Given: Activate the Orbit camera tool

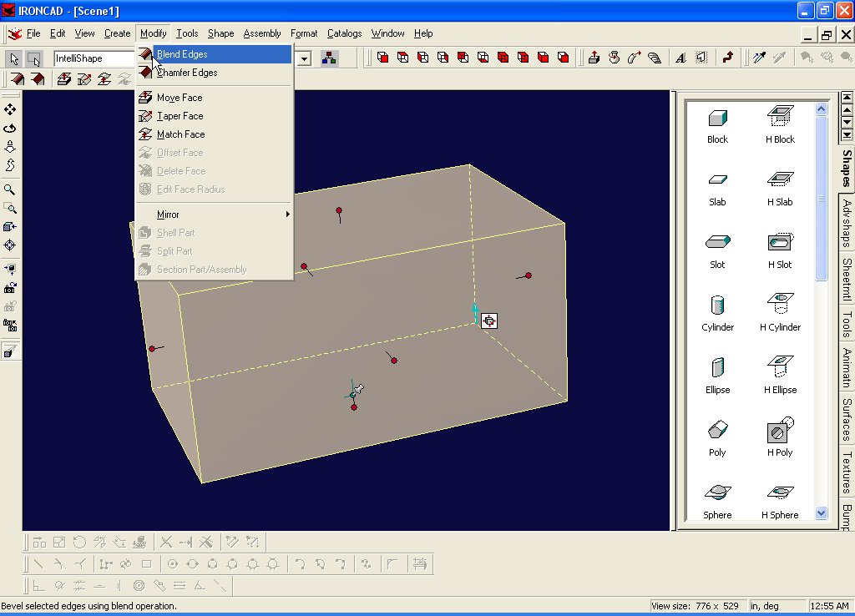Looking at the screenshot, I should [10, 128].
